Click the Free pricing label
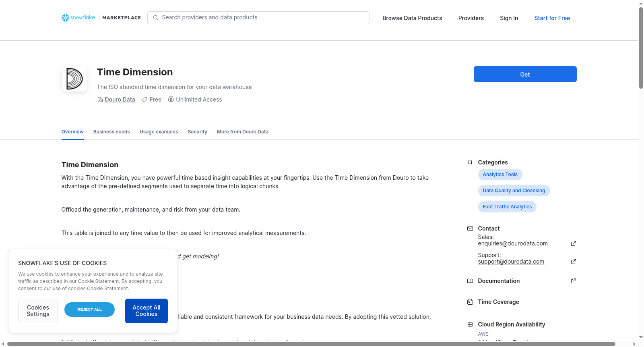Viewport: 644px width, 347px height. click(155, 100)
